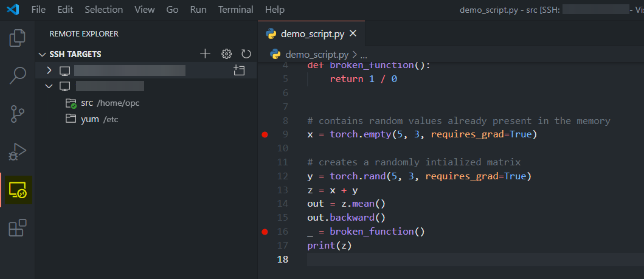The image size is (644, 279).
Task: Collapse the SSH TARGETS section
Action: [42, 54]
